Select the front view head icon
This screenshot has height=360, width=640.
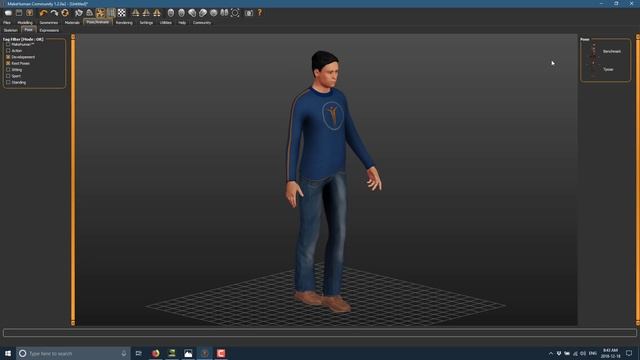click(171, 13)
